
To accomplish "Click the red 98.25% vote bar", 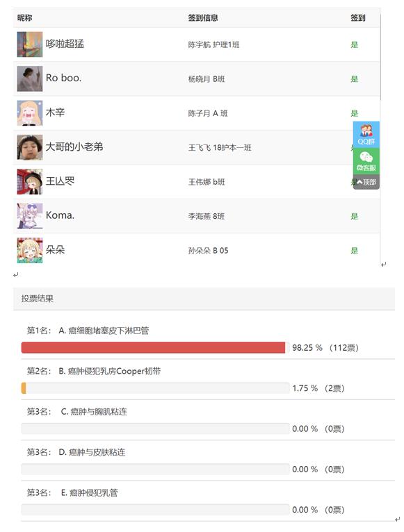I will point(153,347).
